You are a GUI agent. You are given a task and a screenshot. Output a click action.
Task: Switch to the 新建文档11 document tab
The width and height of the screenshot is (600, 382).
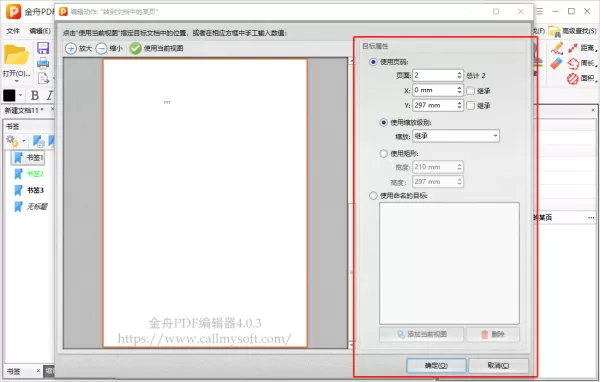pos(24,110)
